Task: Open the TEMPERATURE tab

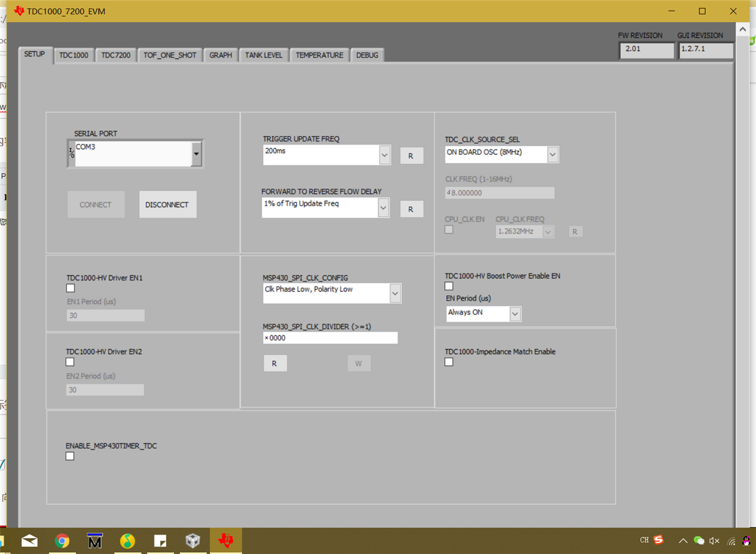Action: (320, 55)
